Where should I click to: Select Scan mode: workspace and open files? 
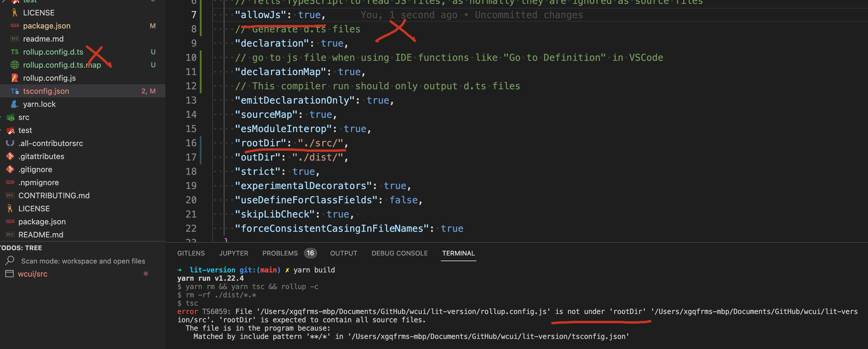[x=83, y=261]
